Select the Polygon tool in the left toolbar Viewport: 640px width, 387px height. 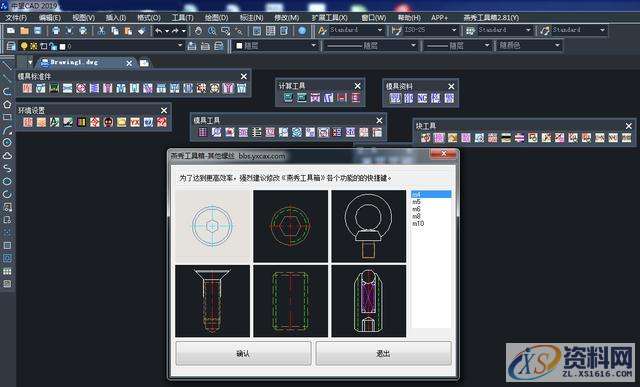[7, 105]
